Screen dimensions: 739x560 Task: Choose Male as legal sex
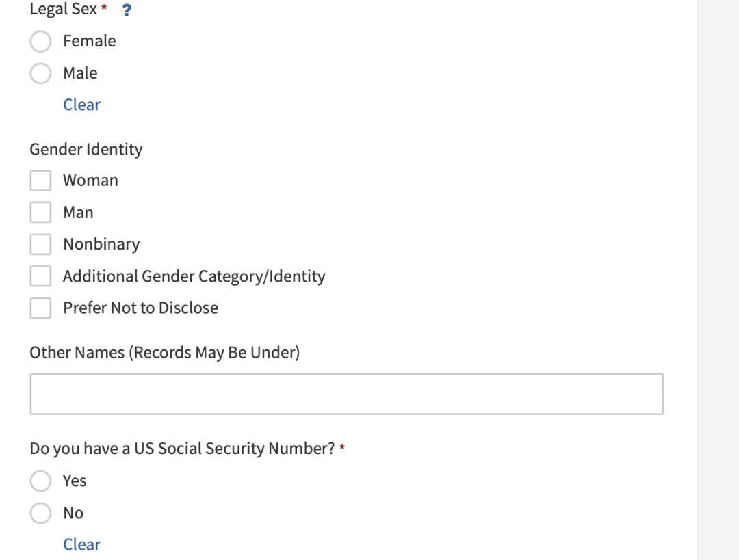pyautogui.click(x=40, y=73)
